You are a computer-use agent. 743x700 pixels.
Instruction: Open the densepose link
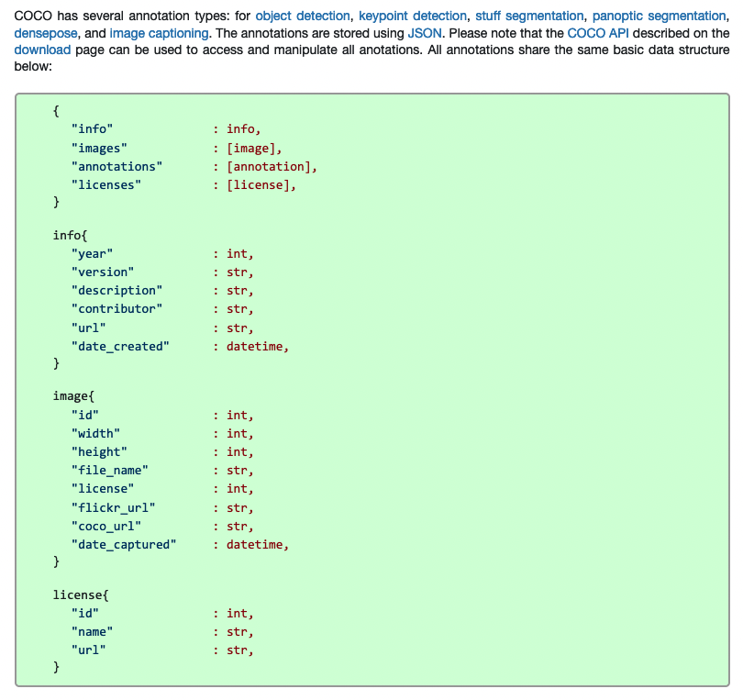tap(46, 34)
